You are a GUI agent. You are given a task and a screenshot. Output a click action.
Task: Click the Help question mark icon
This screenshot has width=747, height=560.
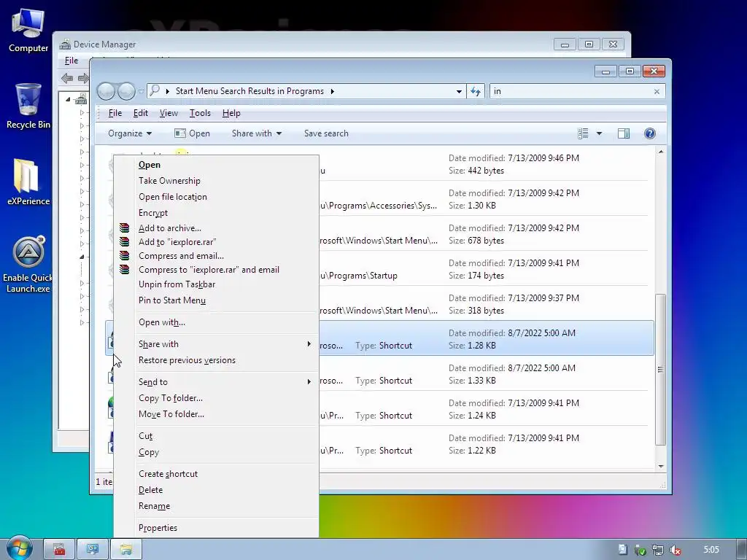pos(650,133)
